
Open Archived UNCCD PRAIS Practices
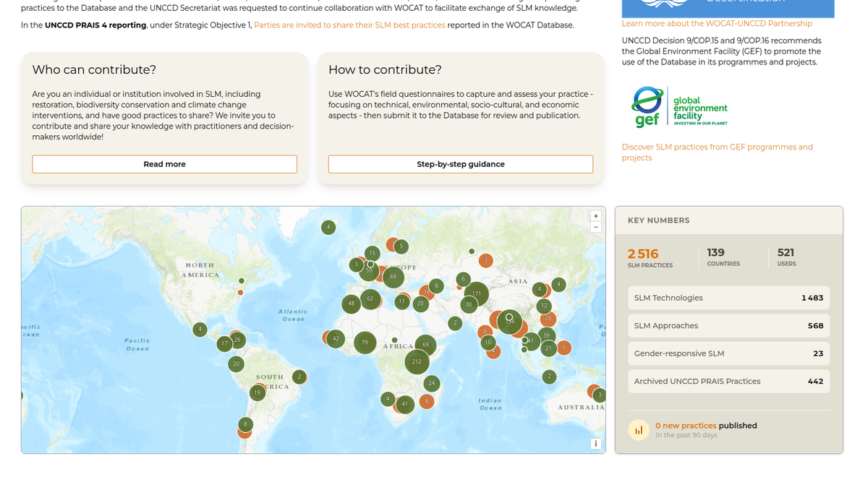728,382
